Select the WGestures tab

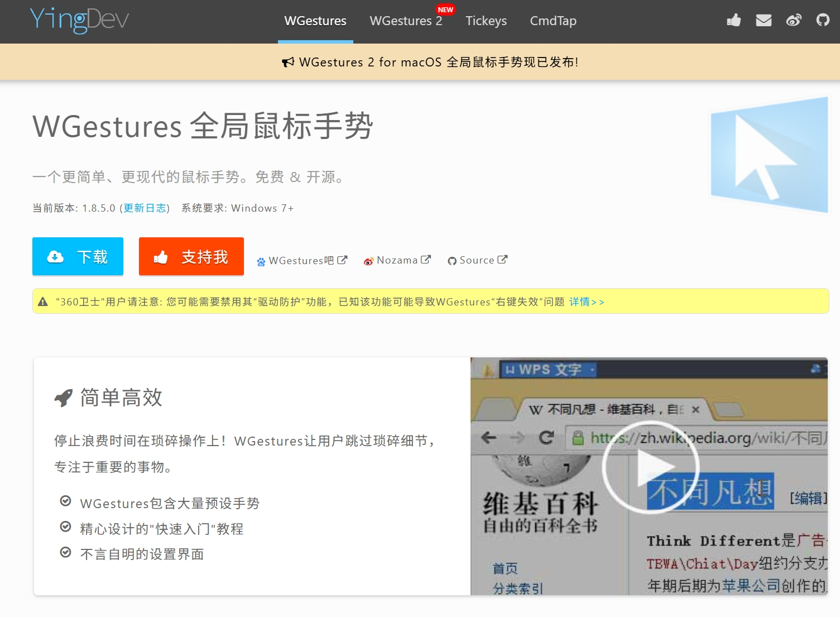pos(315,21)
